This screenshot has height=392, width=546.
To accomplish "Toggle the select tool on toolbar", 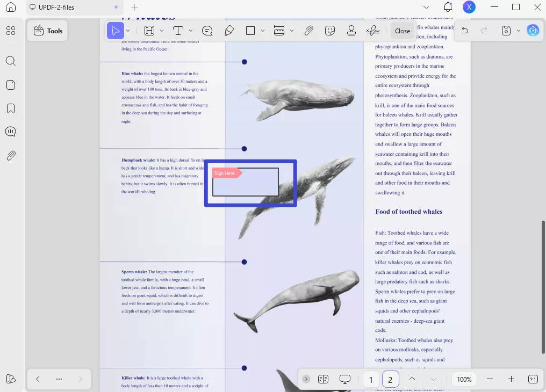I will point(115,31).
